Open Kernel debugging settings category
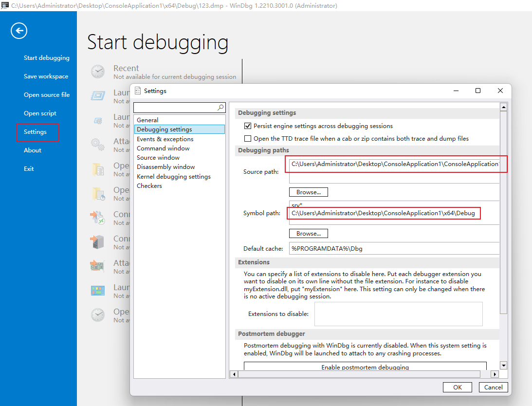The width and height of the screenshot is (532, 406). [174, 177]
